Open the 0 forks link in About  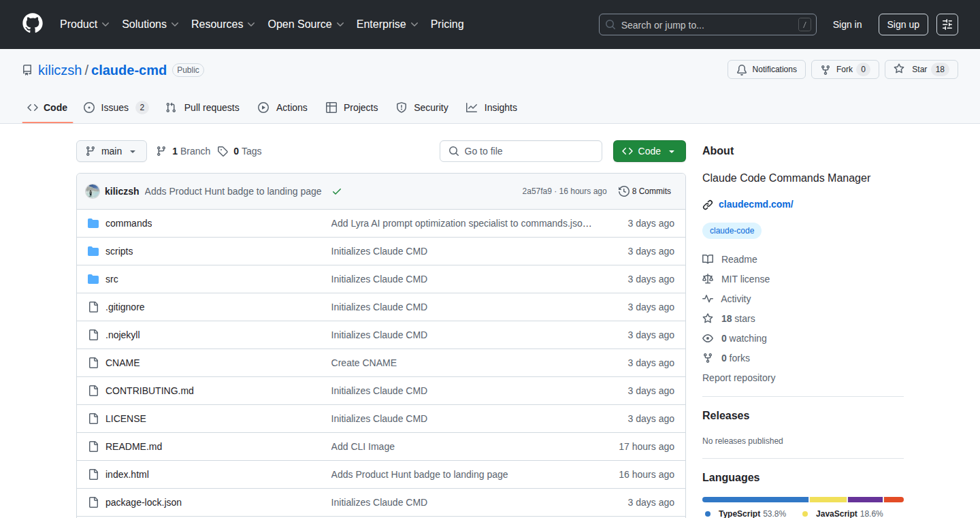click(x=736, y=358)
